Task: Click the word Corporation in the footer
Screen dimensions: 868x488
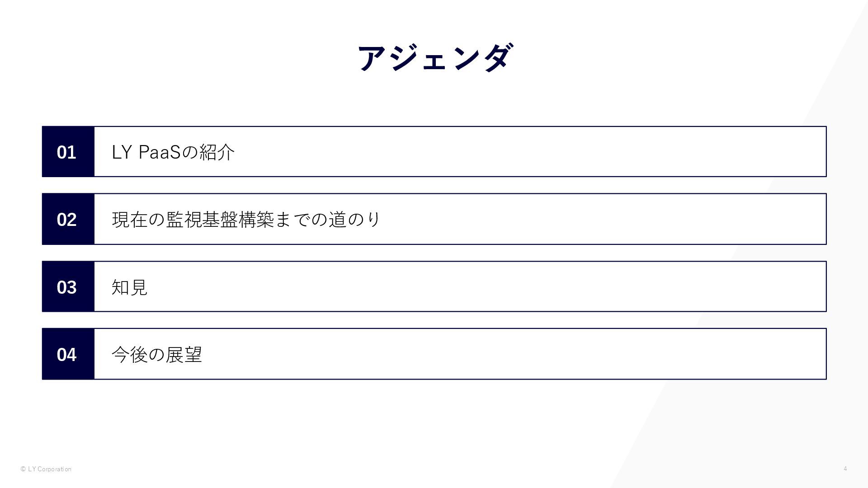Action: pos(54,469)
